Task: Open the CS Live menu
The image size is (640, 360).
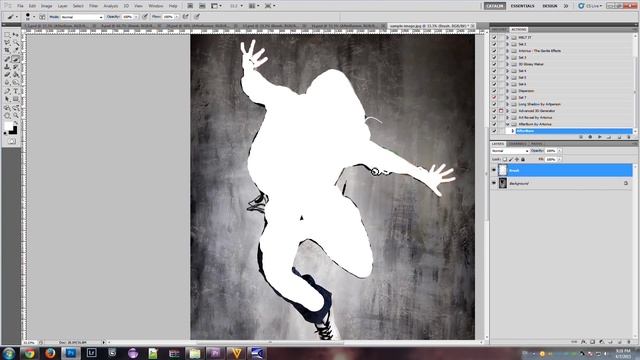Action: click(x=591, y=6)
